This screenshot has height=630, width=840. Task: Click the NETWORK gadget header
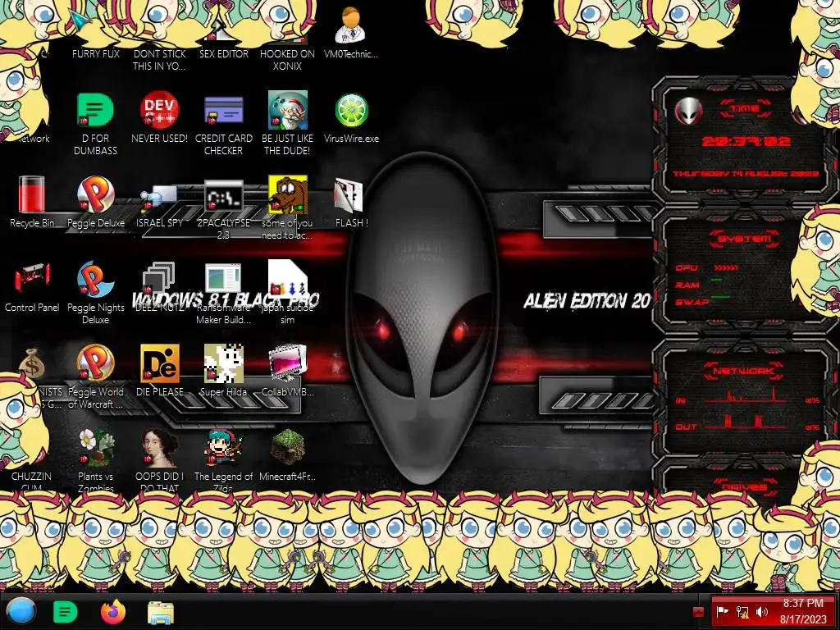[x=743, y=371]
